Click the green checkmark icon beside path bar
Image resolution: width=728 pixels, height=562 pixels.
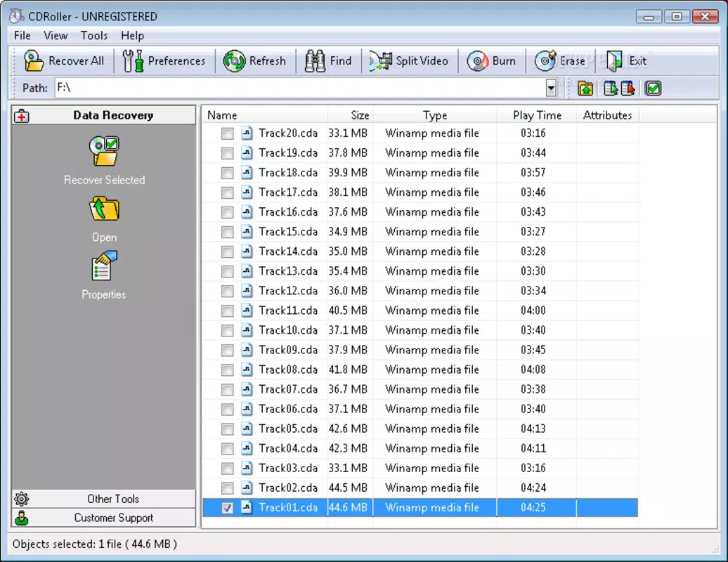(x=654, y=89)
